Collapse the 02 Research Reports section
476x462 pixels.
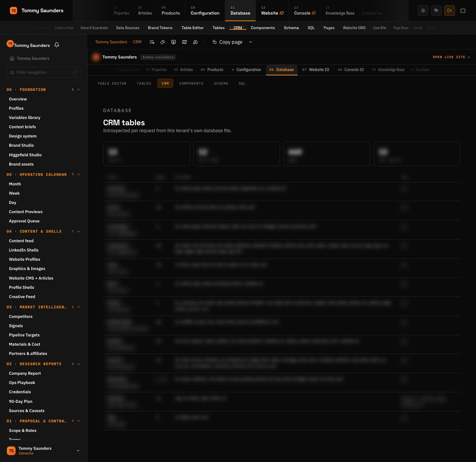[79, 364]
